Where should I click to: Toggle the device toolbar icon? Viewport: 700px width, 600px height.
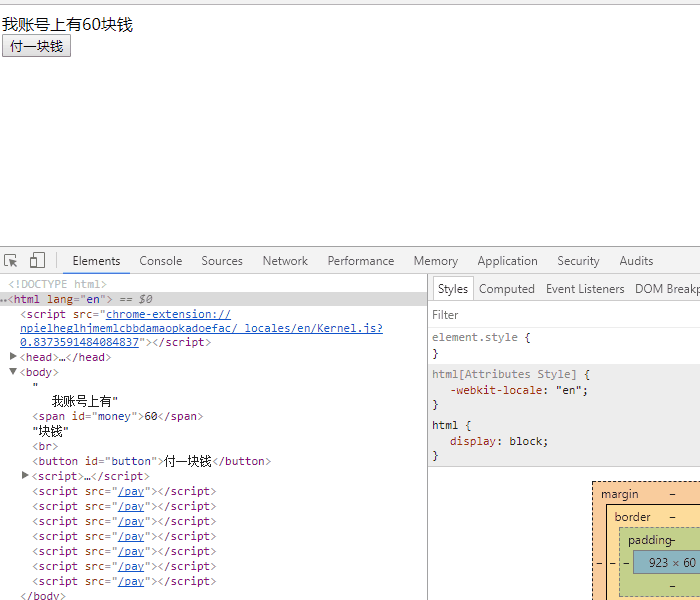(x=37, y=260)
